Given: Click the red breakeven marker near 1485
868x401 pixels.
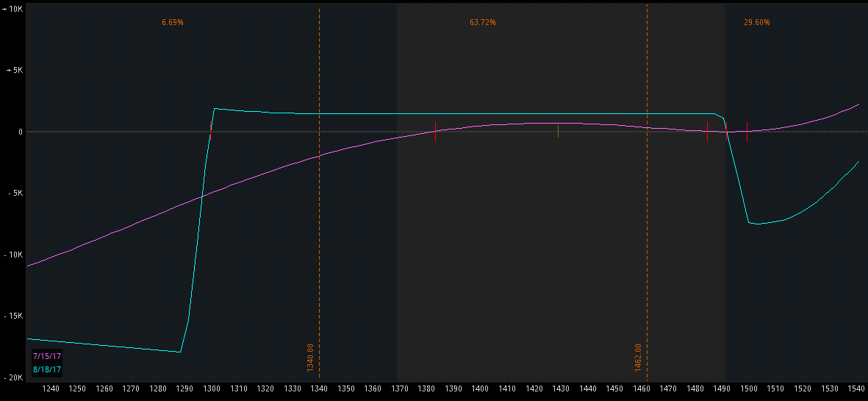Looking at the screenshot, I should (x=708, y=131).
